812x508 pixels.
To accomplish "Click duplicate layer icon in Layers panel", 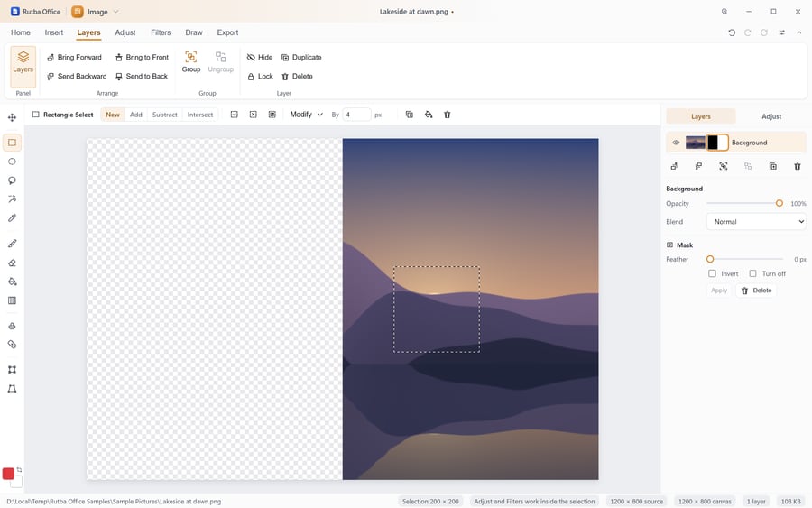I will (772, 166).
